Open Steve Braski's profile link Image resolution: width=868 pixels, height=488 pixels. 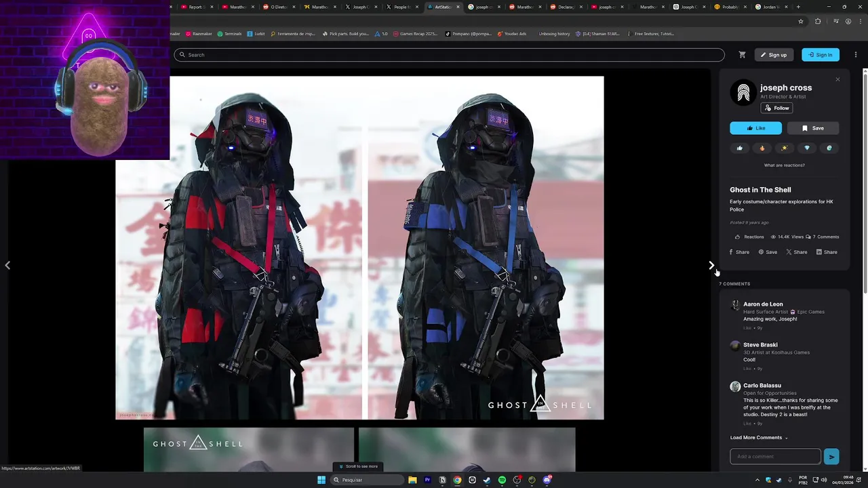coord(760,345)
